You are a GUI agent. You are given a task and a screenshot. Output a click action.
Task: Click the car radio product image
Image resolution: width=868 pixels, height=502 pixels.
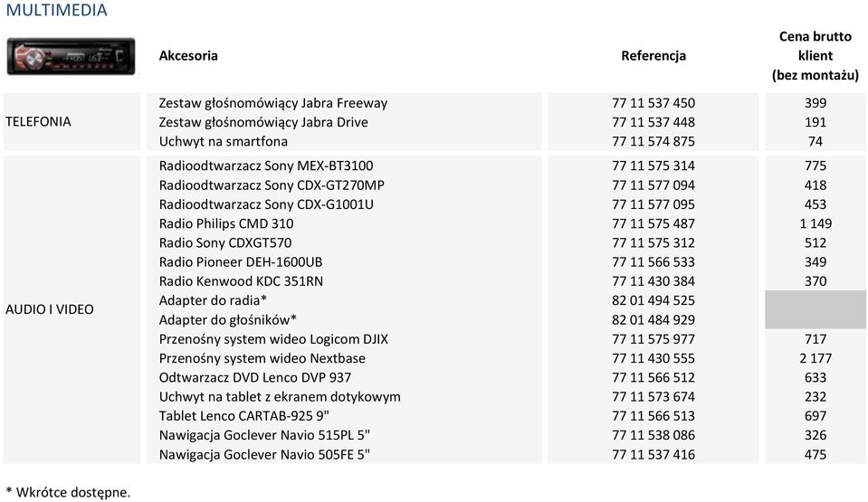[71, 56]
